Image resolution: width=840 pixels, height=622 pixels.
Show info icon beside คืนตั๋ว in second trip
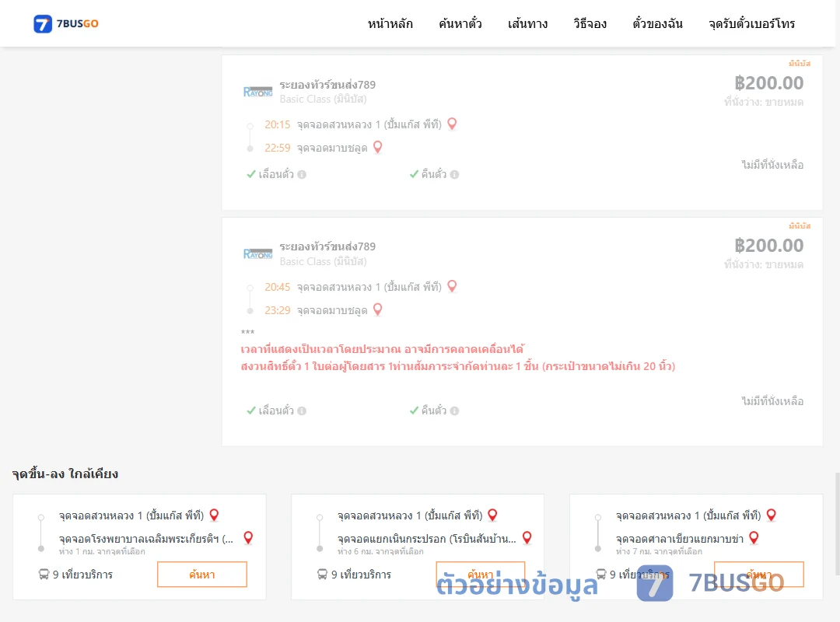[455, 411]
